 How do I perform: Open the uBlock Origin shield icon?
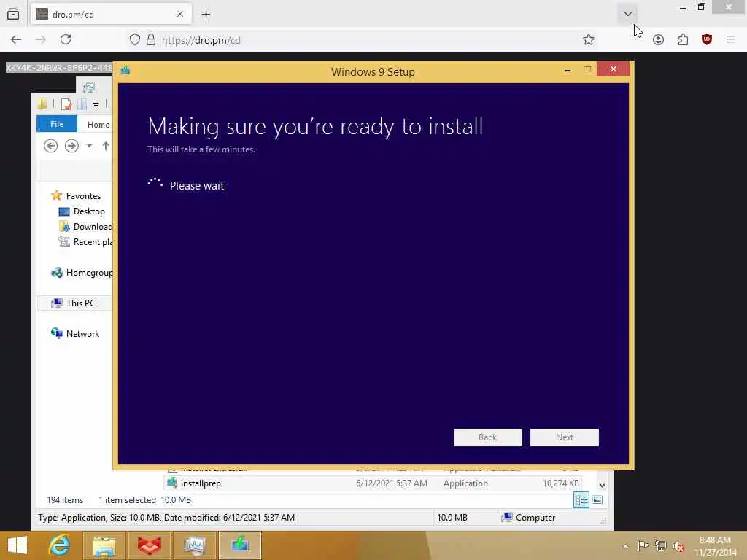706,39
